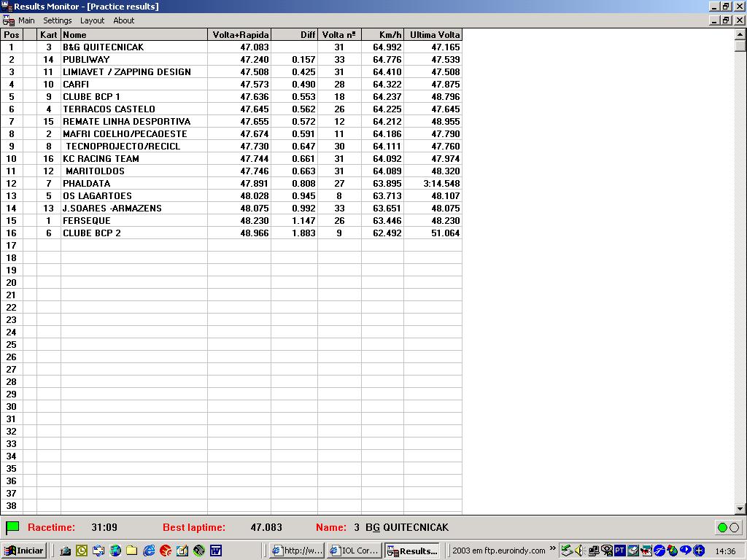Click the white indicator light in status bar
The image size is (747, 560).
[x=734, y=527]
